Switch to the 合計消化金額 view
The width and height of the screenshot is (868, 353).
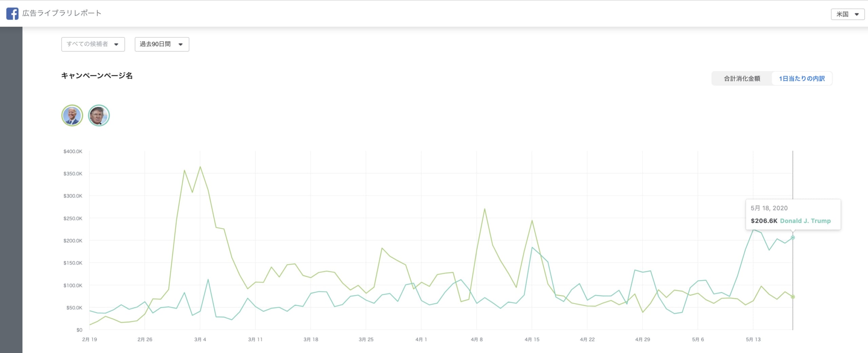[742, 79]
